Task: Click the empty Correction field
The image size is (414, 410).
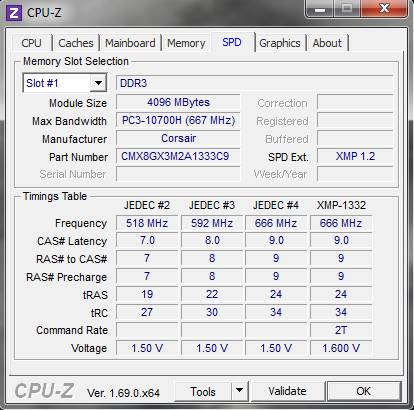Action: point(355,102)
